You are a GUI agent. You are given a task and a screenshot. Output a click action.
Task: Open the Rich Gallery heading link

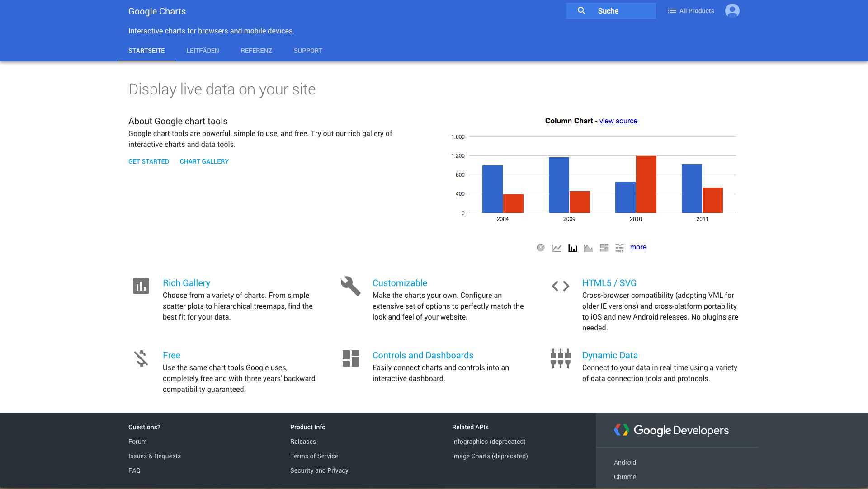tap(186, 283)
